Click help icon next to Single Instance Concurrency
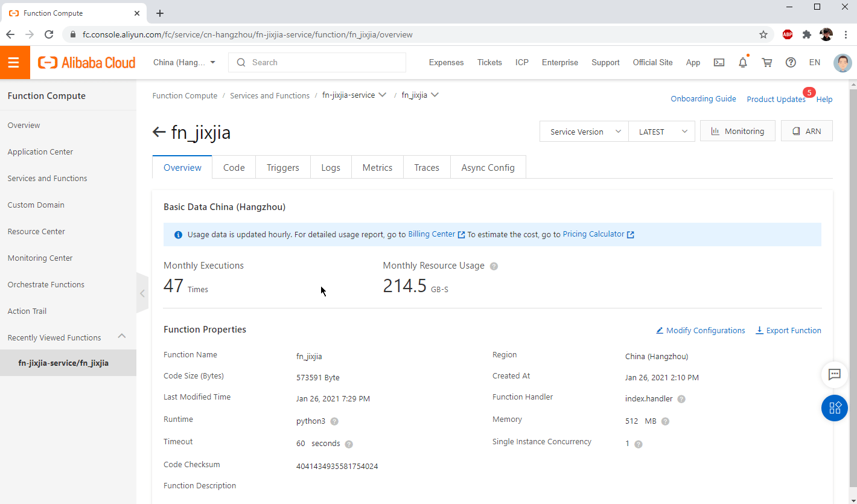 639,444
